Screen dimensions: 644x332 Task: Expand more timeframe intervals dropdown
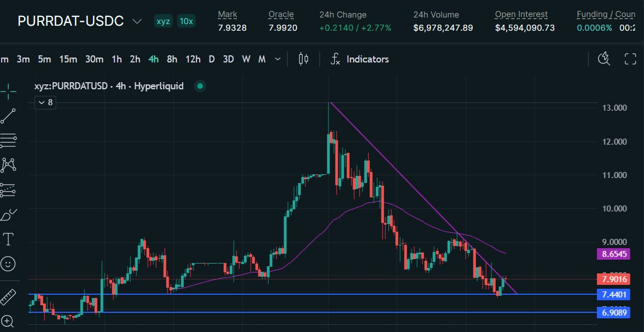(x=277, y=59)
